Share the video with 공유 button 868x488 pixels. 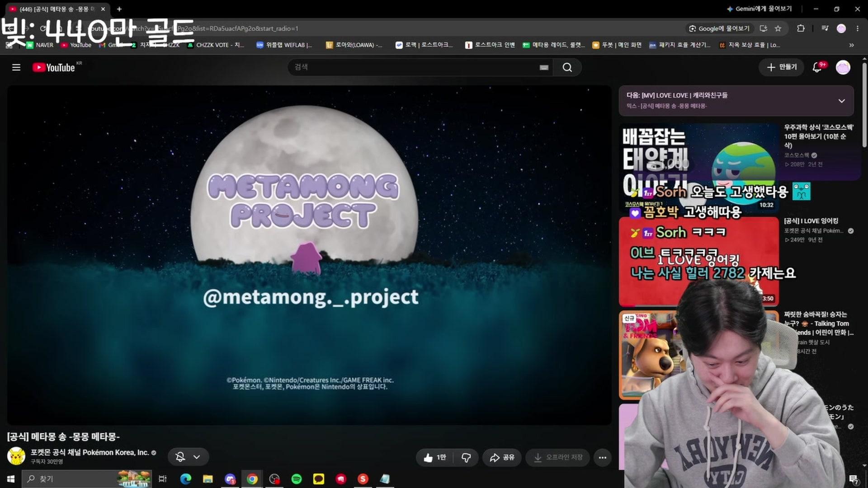(502, 458)
